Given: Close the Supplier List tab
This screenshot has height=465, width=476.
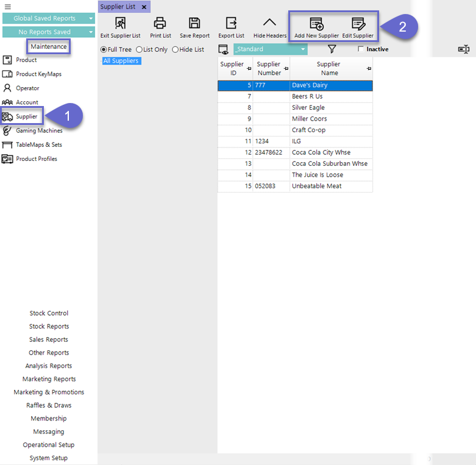Looking at the screenshot, I should point(144,7).
